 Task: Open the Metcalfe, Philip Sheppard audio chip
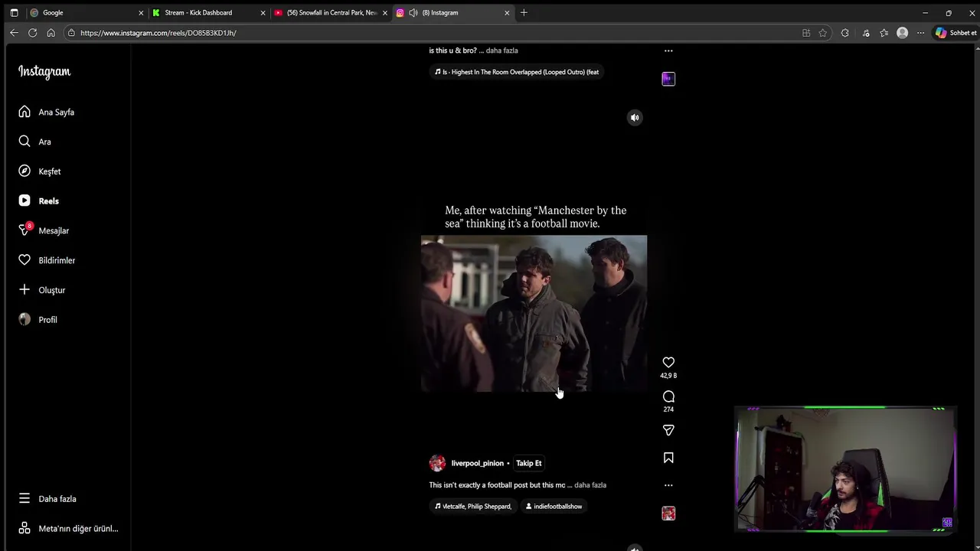[472, 507]
